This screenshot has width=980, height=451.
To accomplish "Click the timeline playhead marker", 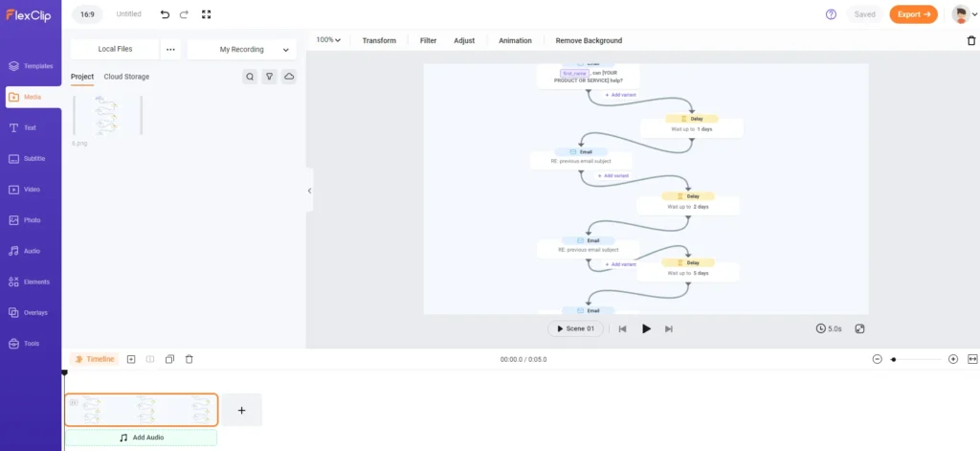I will pyautogui.click(x=64, y=372).
